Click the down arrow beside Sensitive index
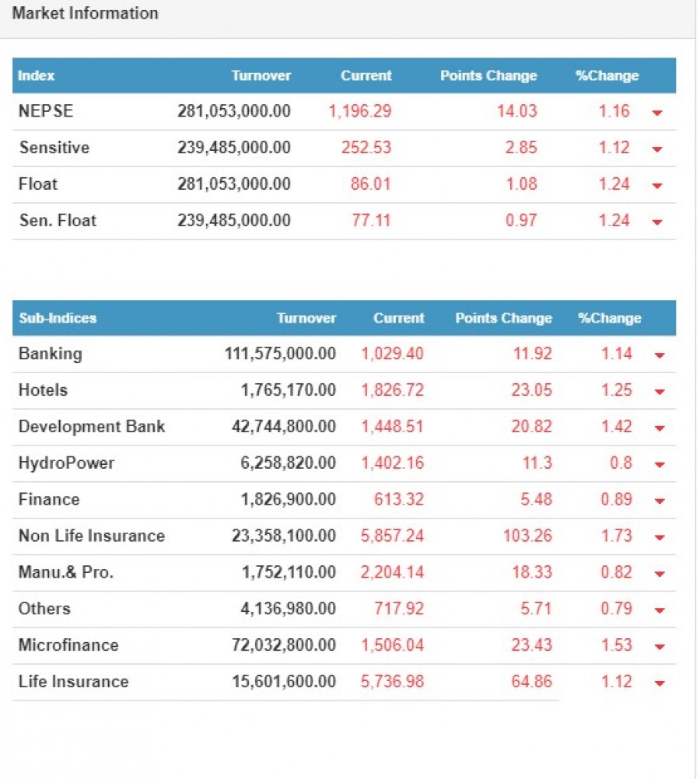This screenshot has height=779, width=700. (657, 149)
